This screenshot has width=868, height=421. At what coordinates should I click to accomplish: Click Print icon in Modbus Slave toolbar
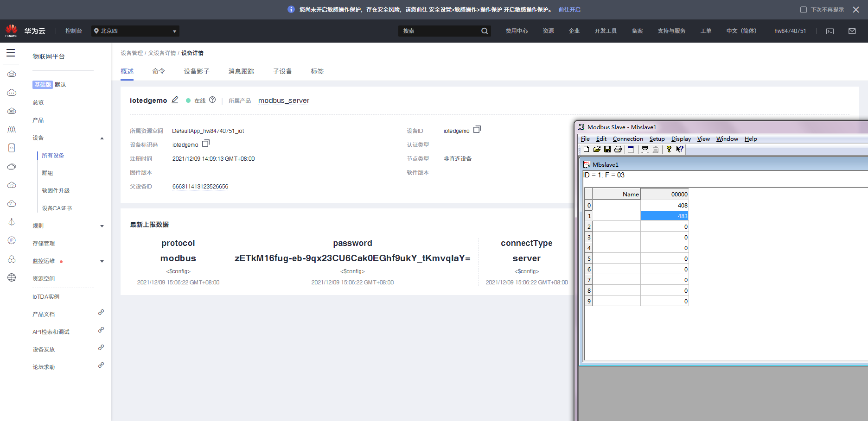(618, 149)
